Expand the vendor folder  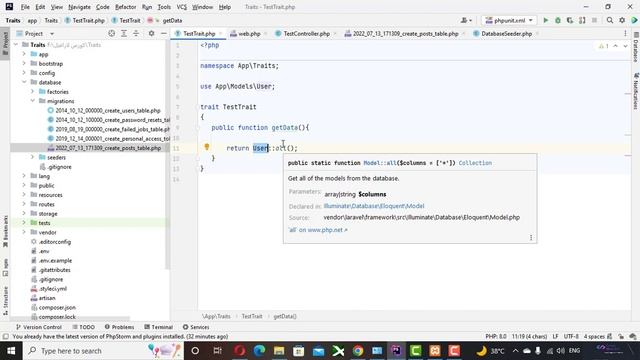[x=24, y=232]
